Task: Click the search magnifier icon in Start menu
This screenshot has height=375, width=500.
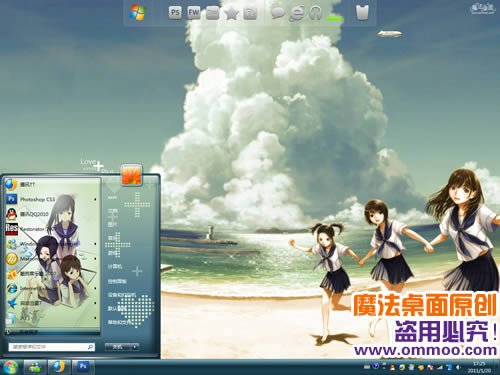Action: pos(90,347)
